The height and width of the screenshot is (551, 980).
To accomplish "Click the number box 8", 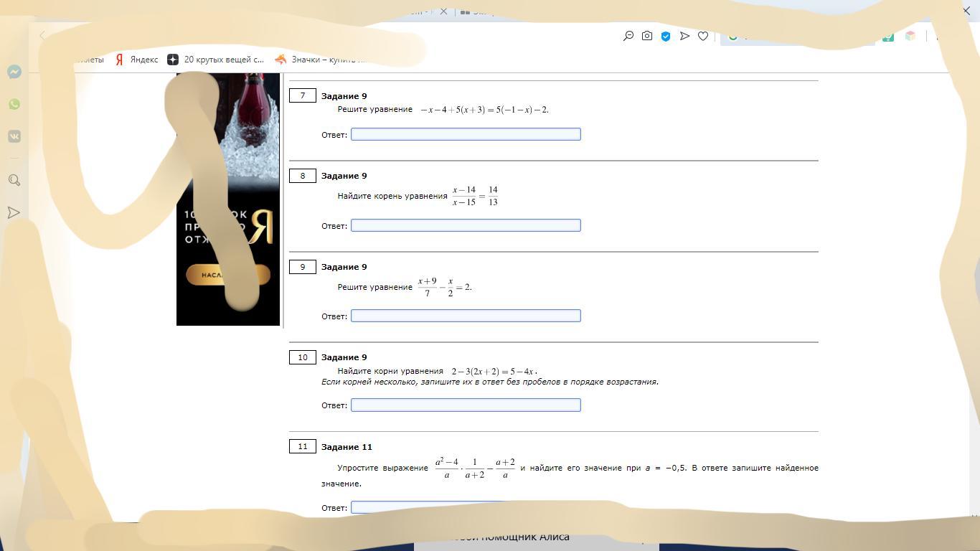I will click(x=303, y=175).
